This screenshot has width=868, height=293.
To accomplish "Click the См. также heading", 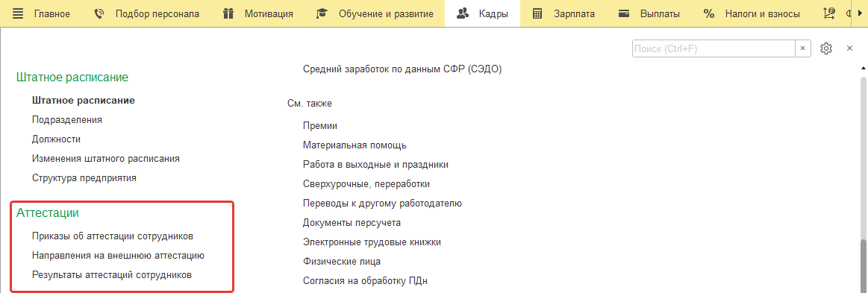I will 310,104.
